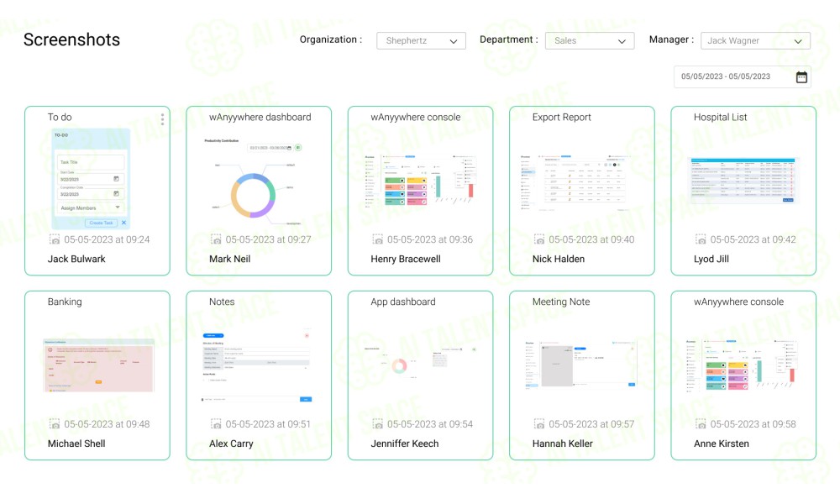The image size is (840, 504).
Task: Click the 'wAnyywhere dashboard' card title
Action: (x=260, y=118)
